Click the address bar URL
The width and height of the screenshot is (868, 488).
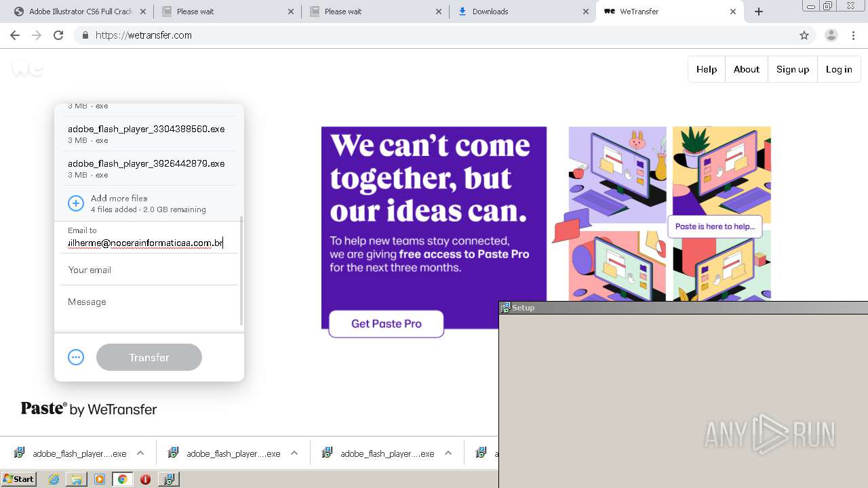point(144,35)
